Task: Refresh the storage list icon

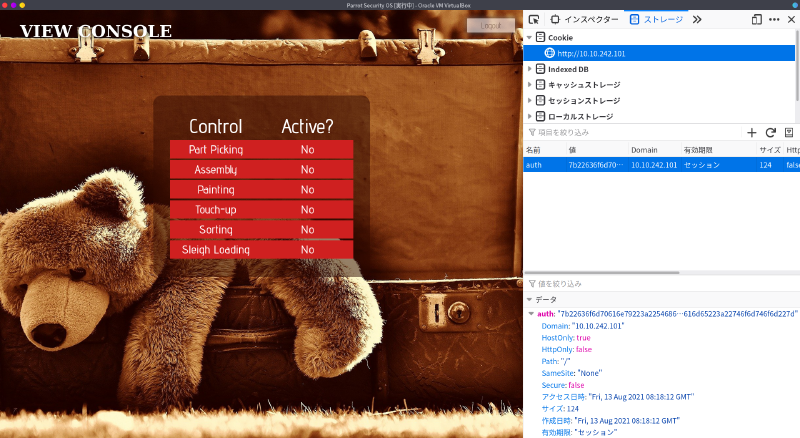Action: [x=770, y=133]
